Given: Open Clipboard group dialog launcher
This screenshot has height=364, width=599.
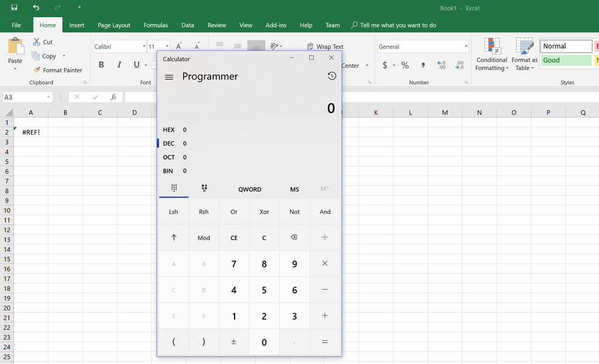Looking at the screenshot, I should coord(85,82).
